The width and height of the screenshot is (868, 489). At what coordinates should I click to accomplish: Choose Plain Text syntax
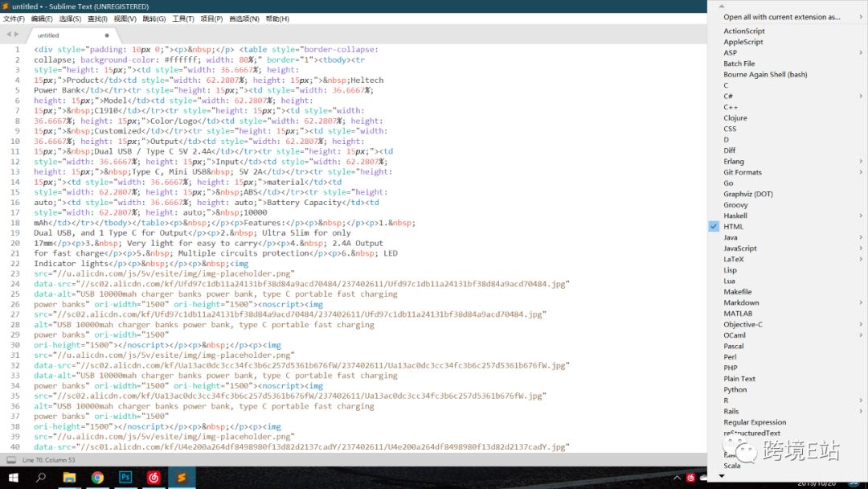coord(739,379)
